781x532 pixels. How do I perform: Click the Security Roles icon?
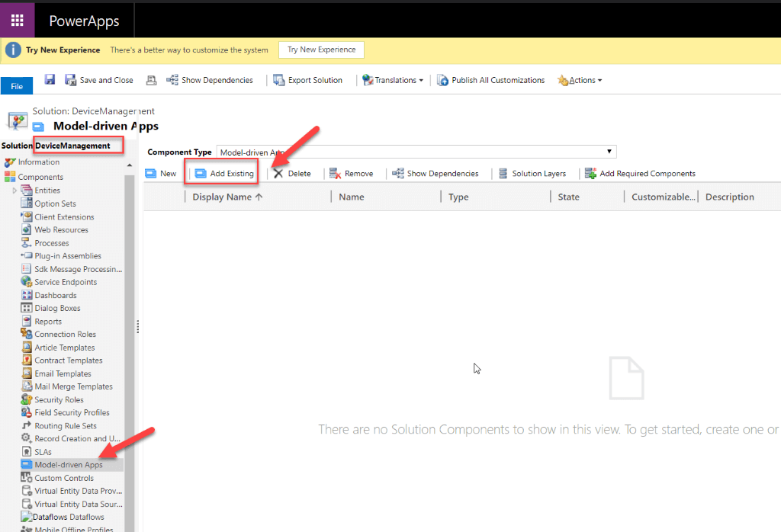(x=27, y=399)
